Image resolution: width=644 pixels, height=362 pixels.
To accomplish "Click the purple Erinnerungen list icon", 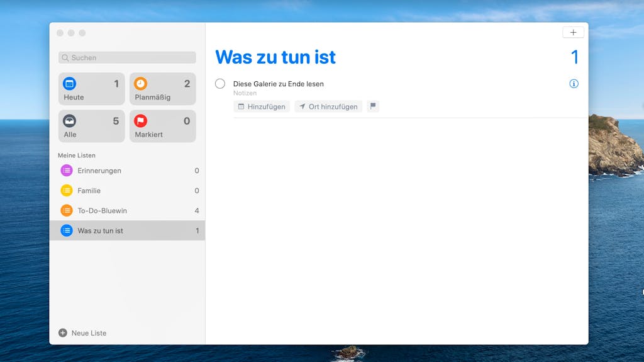I will [67, 171].
